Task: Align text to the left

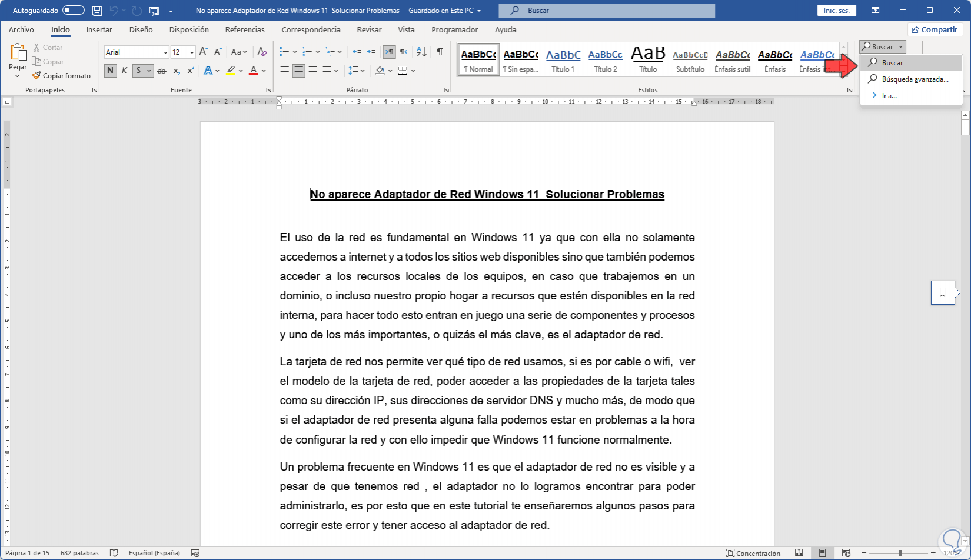Action: [x=285, y=71]
